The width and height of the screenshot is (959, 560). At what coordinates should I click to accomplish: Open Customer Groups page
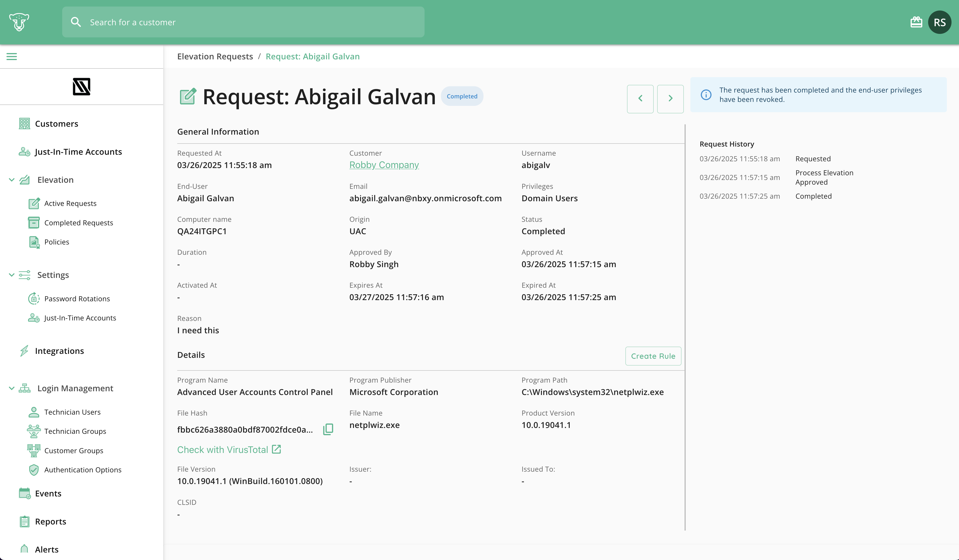coord(74,450)
